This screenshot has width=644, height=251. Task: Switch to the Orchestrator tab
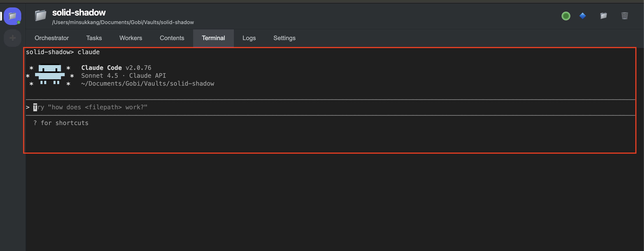pos(52,38)
